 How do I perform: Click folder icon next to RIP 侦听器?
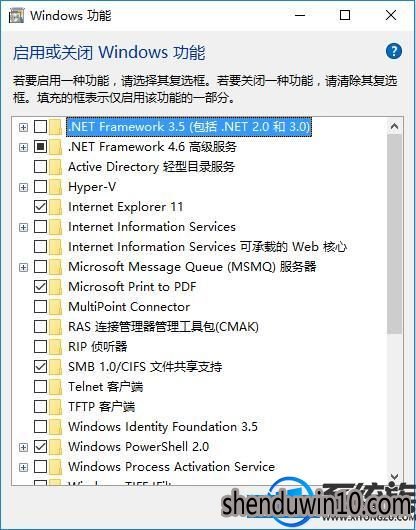point(55,347)
